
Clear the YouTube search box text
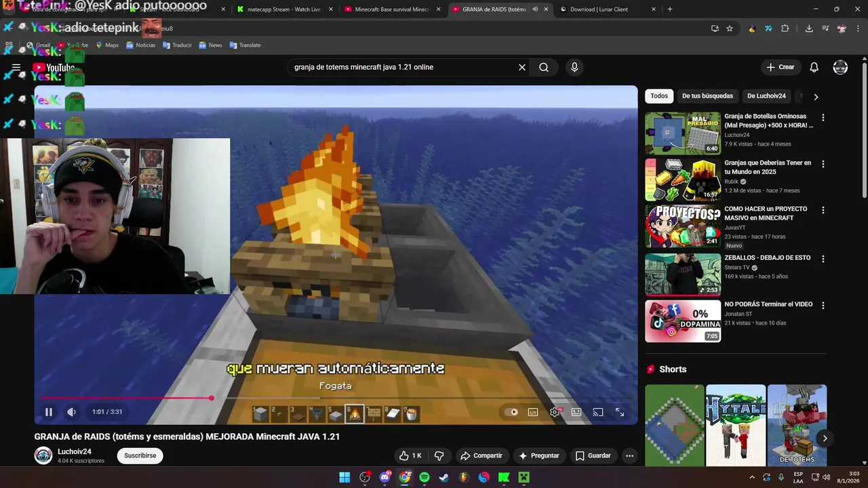(x=522, y=67)
